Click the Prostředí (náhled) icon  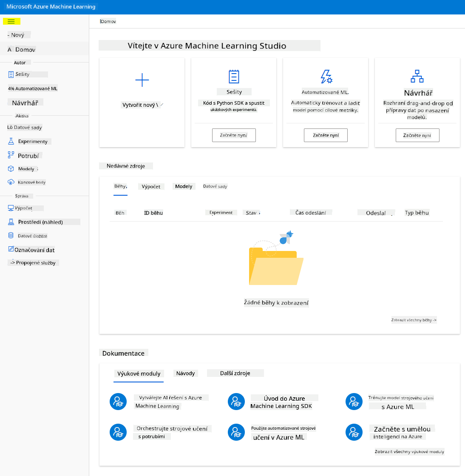[x=11, y=222]
